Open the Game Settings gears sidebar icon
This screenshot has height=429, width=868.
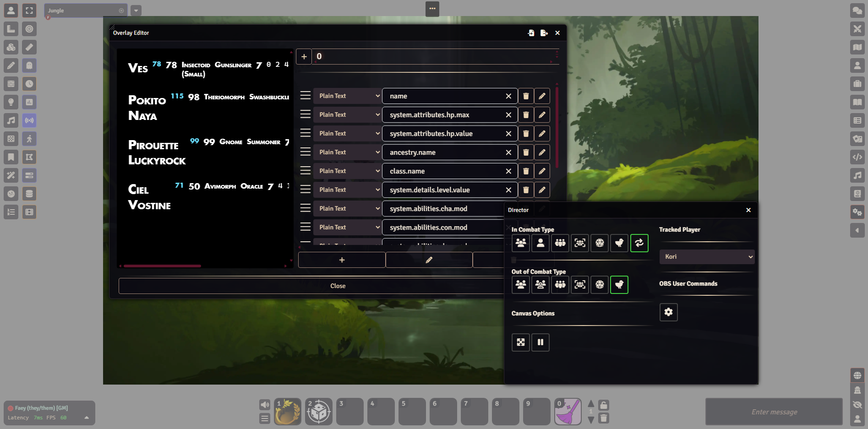pos(857,212)
